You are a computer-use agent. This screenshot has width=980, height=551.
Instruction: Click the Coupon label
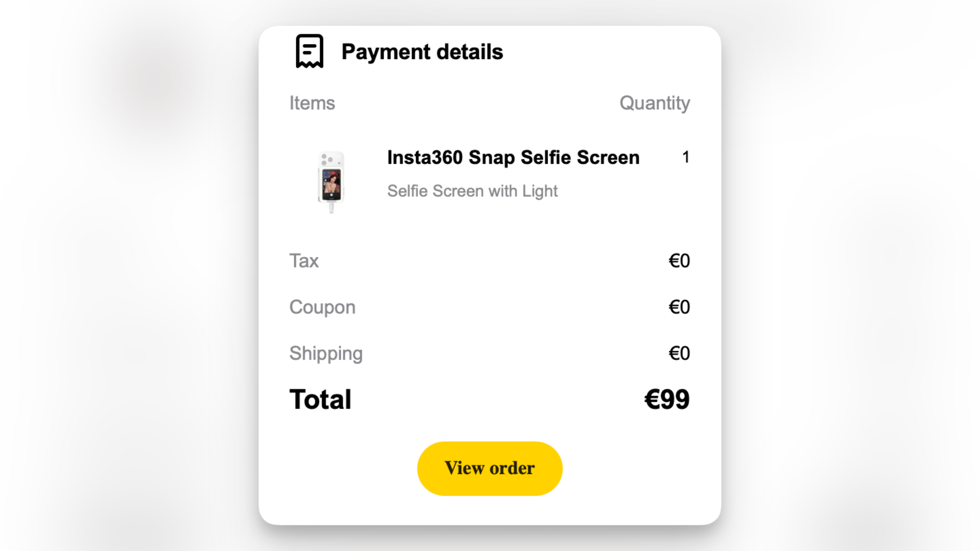[322, 307]
